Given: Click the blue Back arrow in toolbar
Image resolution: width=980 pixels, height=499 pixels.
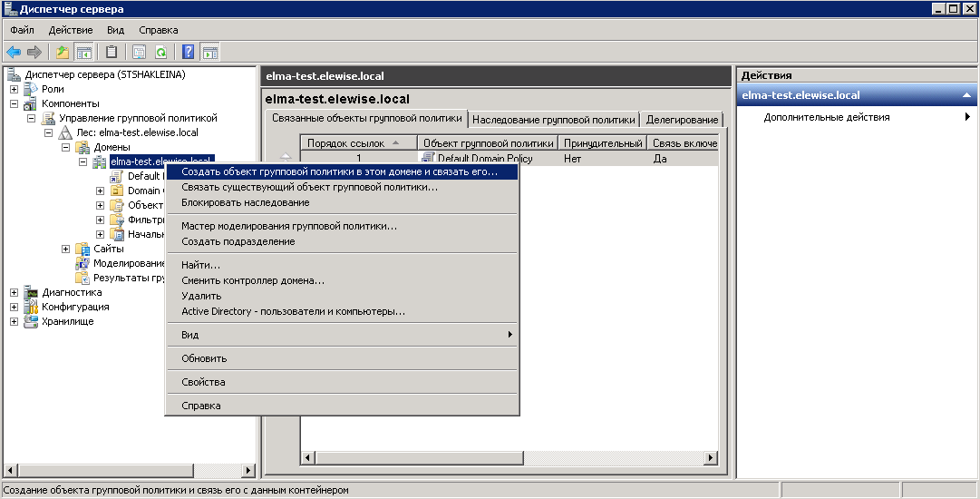Looking at the screenshot, I should tap(14, 52).
